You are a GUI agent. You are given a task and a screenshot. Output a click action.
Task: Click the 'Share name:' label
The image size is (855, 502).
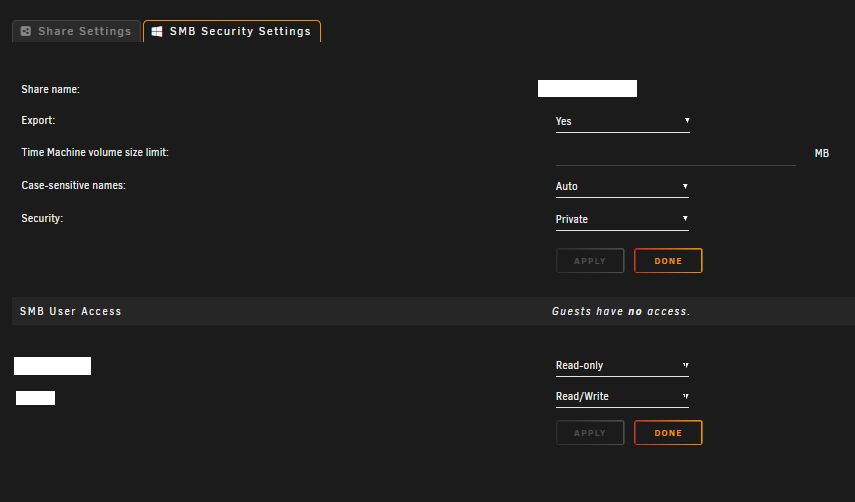coord(50,89)
